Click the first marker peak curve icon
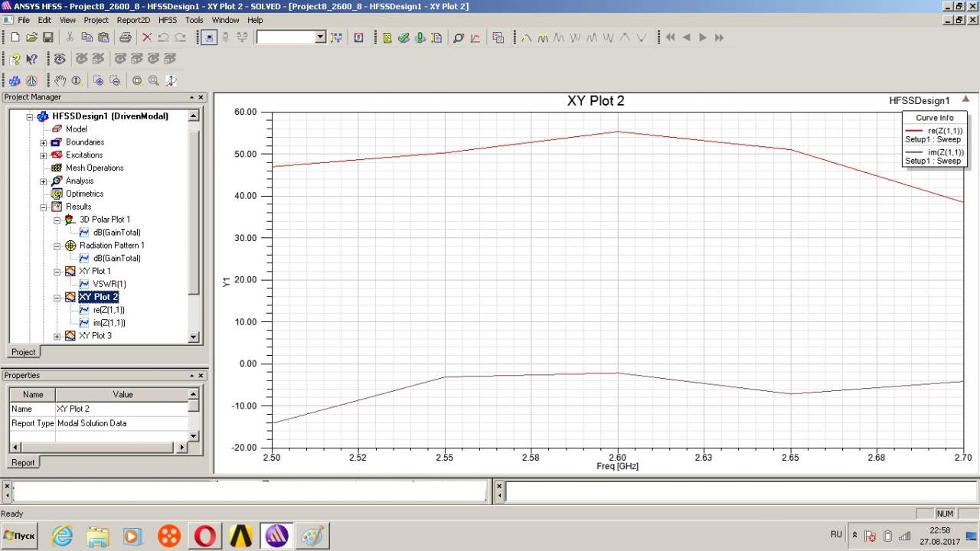980x551 pixels. 526,37
